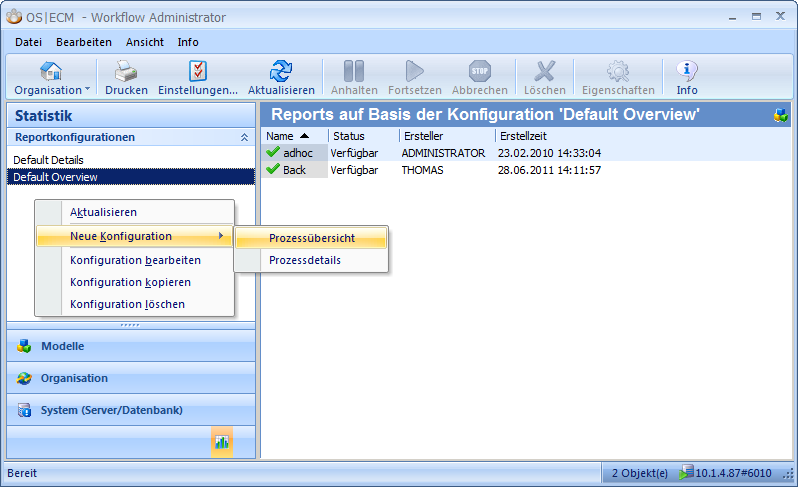The image size is (798, 487).
Task: Select the Default Details configuration
Action: pos(48,160)
